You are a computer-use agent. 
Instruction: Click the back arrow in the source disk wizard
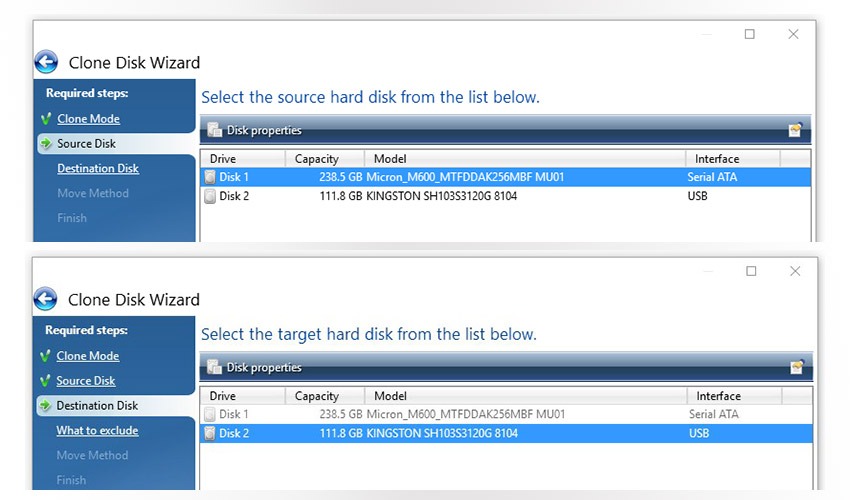pos(46,62)
